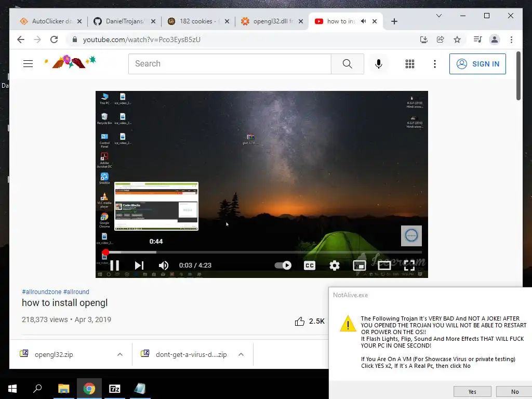Expand options for dont-get-a-virus zip download
The height and width of the screenshot is (399, 532).
(x=241, y=354)
